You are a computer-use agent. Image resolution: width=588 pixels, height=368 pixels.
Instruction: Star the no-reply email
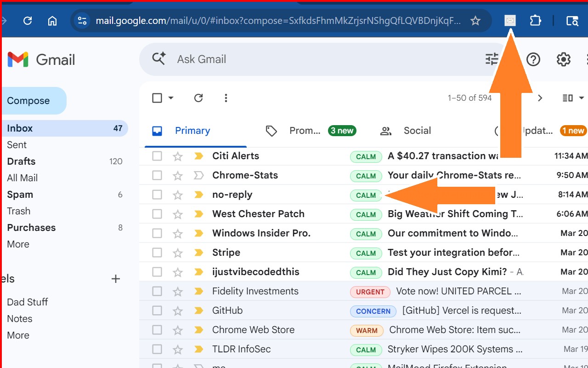pos(178,195)
